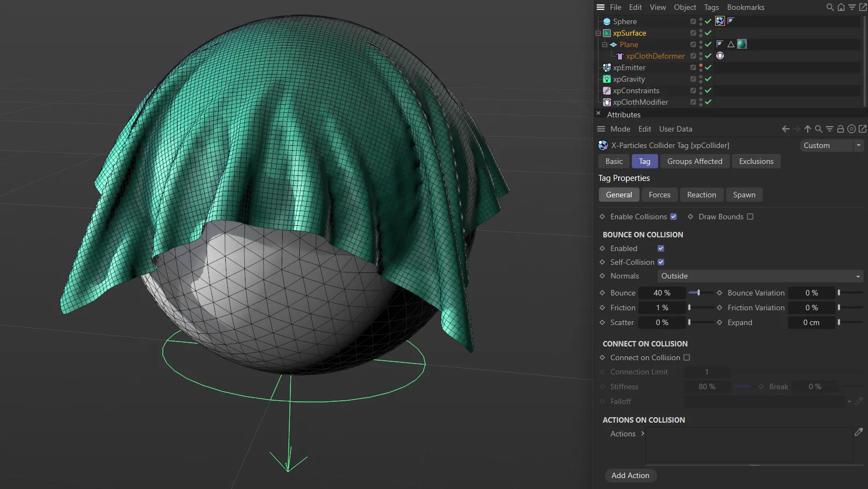Select the Phong tag on Sphere

tap(731, 21)
